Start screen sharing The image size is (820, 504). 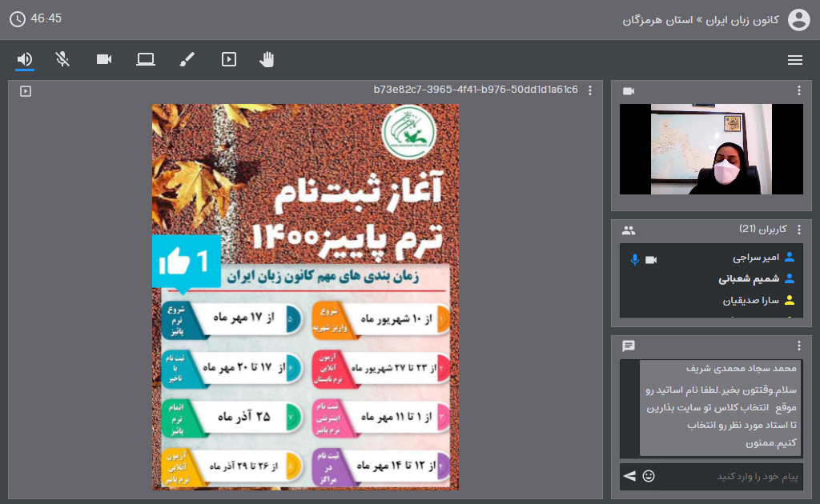pos(146,58)
